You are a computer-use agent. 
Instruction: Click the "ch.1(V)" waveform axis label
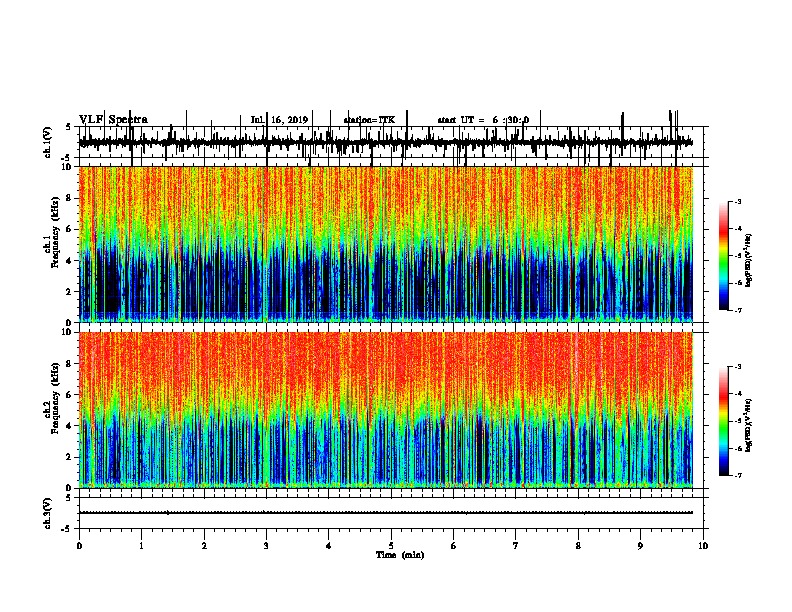[48, 142]
